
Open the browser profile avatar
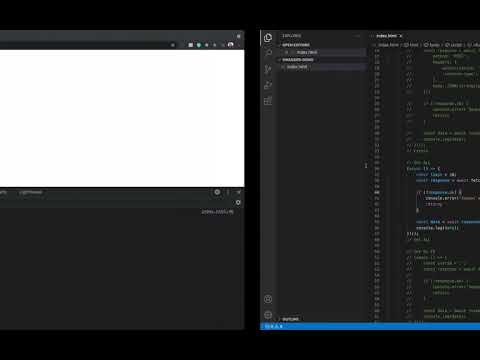230,45
